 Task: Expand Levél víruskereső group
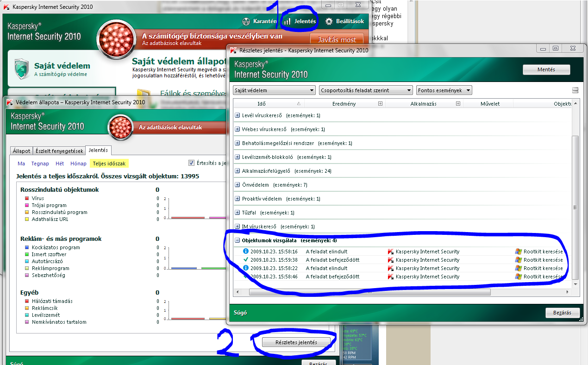click(238, 115)
